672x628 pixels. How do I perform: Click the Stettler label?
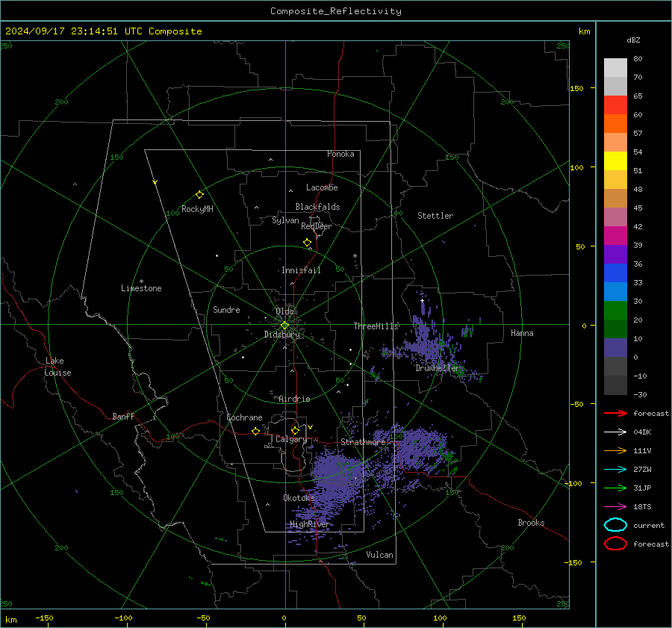coord(435,216)
